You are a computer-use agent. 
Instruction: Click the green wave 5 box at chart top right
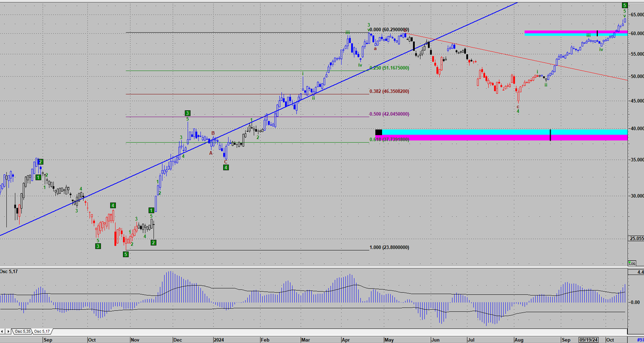tap(625, 5)
